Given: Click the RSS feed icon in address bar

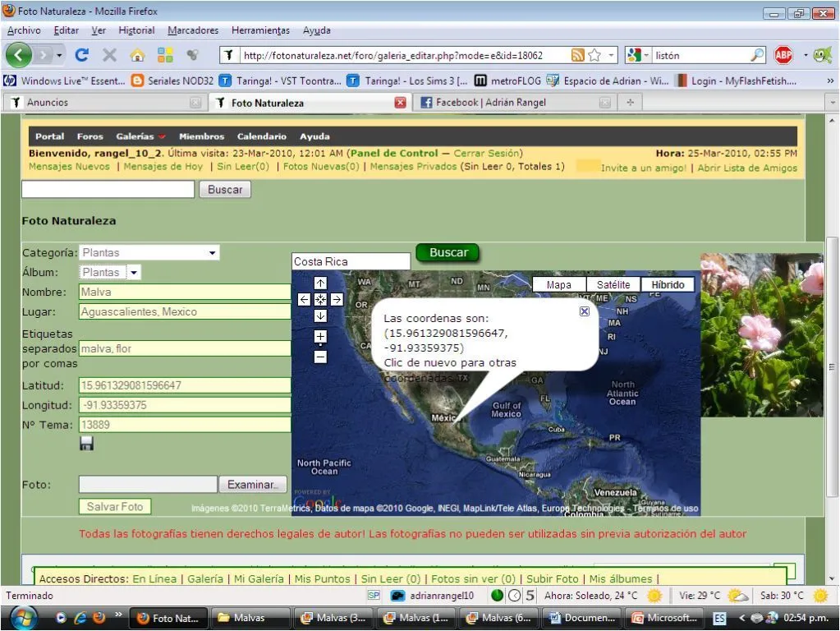Looking at the screenshot, I should click(x=577, y=55).
